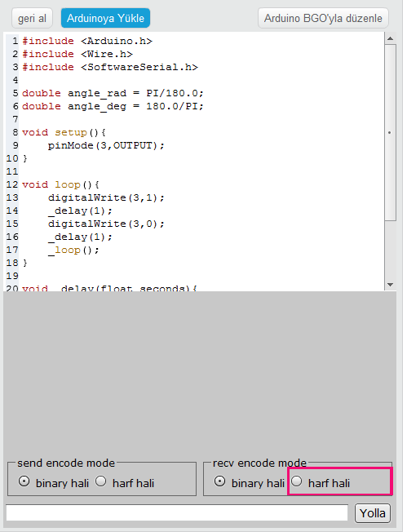This screenshot has height=532, width=407.
Task: Click line 'void setup(){'
Action: 64,132
